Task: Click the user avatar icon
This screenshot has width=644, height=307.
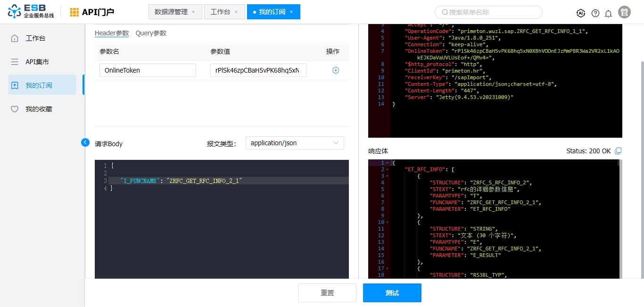Action: (624, 12)
